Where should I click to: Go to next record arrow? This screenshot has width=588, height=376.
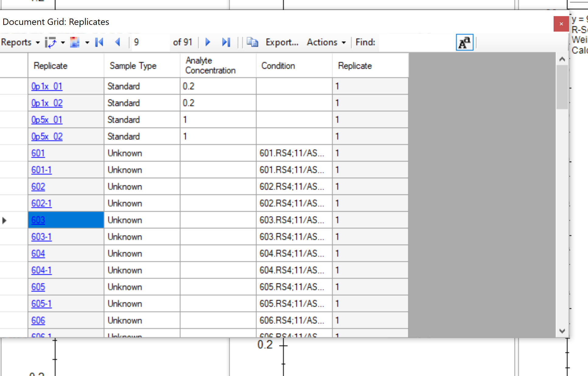pos(208,42)
